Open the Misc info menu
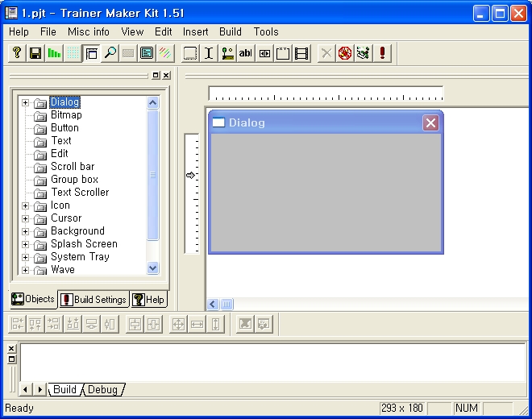This screenshot has height=419, width=532. point(89,31)
